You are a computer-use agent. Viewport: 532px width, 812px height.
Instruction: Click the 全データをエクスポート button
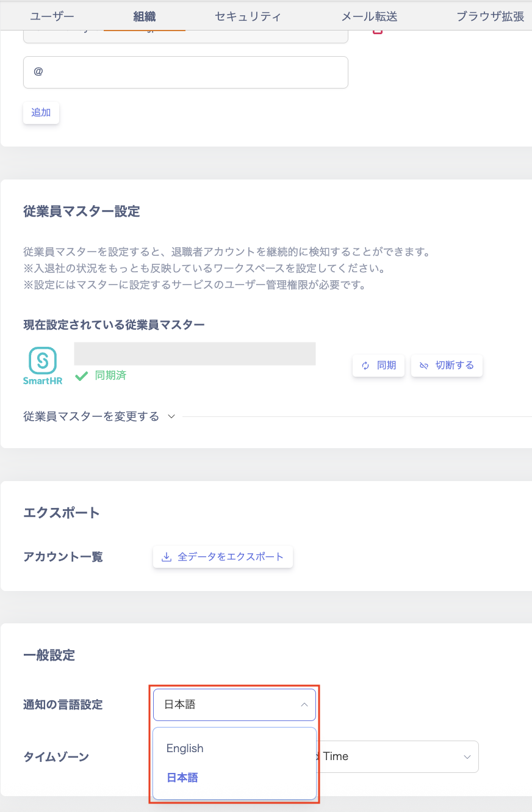tap(223, 557)
